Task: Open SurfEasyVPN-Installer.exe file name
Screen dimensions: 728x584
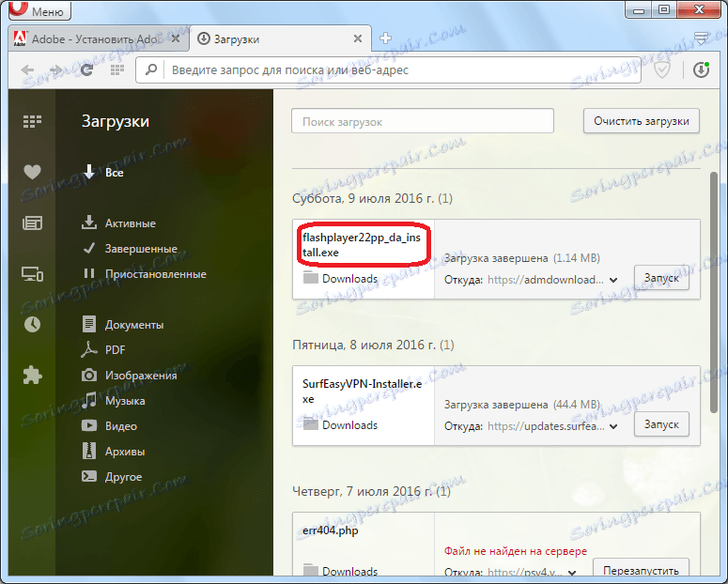Action: pos(363,391)
